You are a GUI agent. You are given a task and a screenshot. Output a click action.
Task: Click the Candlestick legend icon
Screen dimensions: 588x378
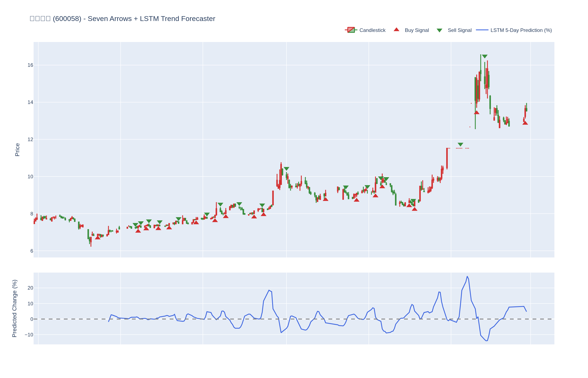[x=351, y=30]
